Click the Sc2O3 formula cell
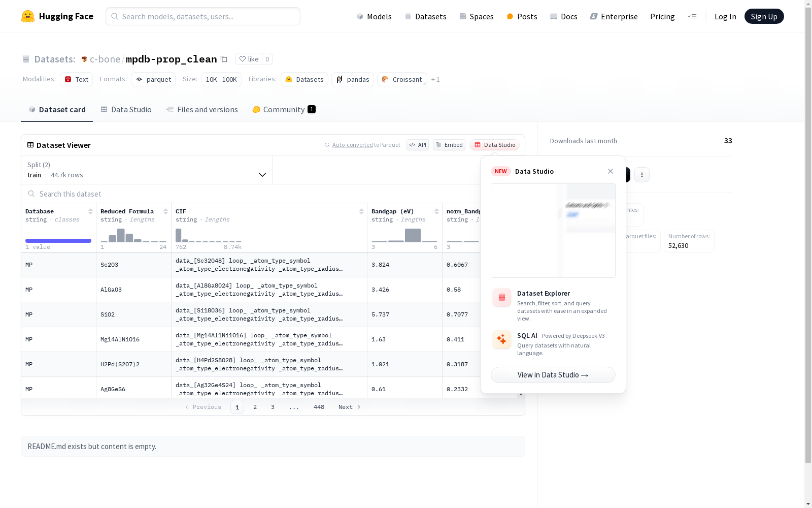 [x=133, y=265]
